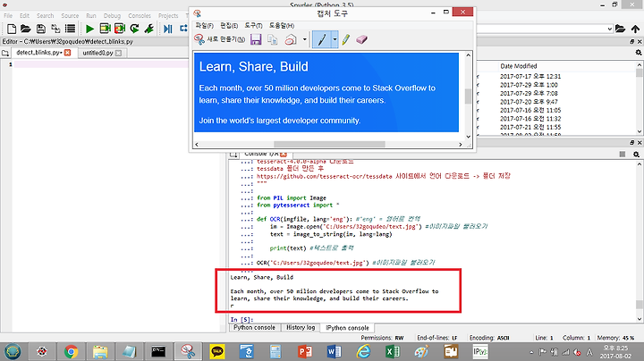Switch to History log tab
This screenshot has height=361, width=644.
pos(301,327)
